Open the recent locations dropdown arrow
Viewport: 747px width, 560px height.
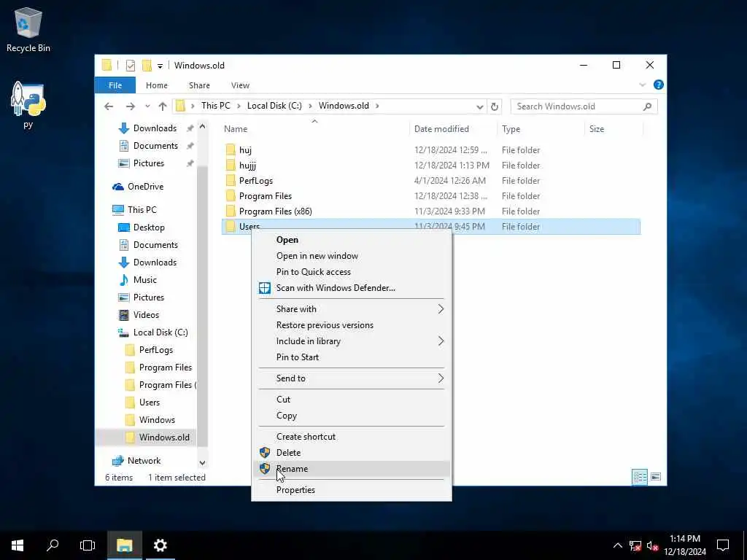pyautogui.click(x=147, y=106)
